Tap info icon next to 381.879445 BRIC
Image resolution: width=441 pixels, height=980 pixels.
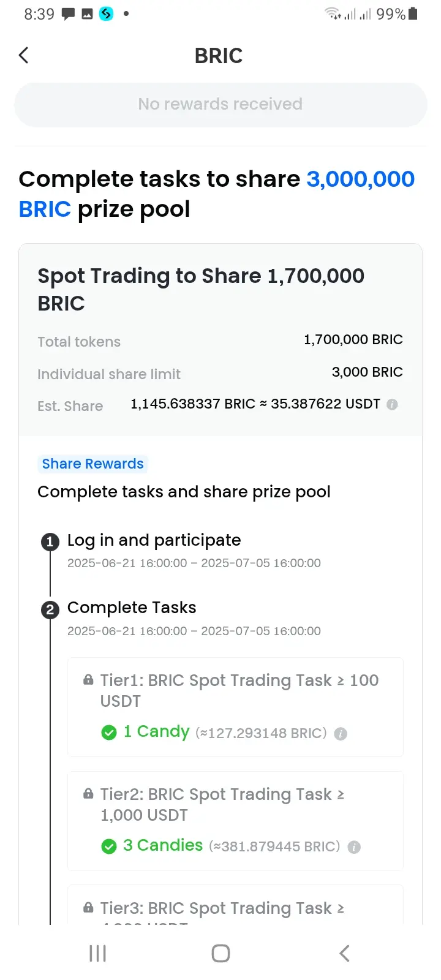point(354,847)
